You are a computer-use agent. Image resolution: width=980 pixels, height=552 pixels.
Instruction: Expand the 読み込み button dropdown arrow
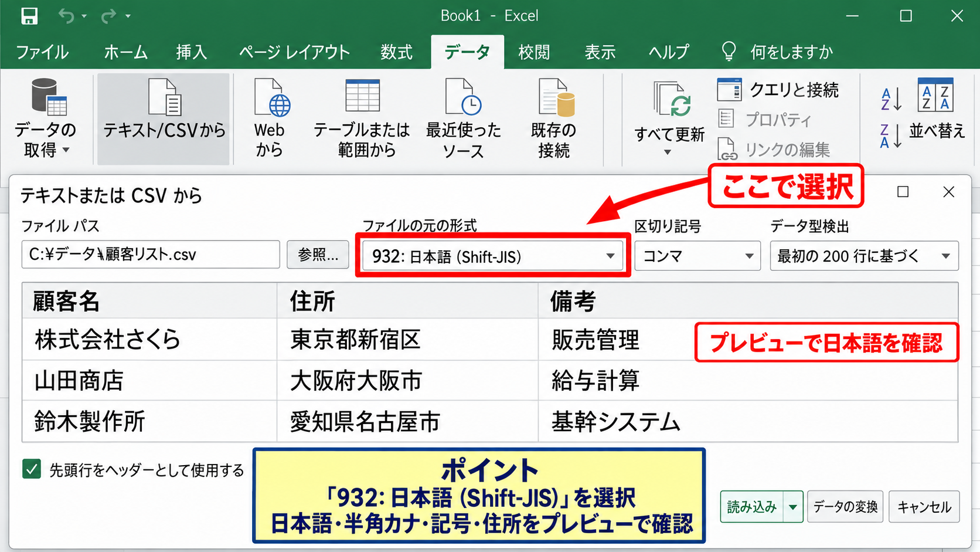pos(793,507)
